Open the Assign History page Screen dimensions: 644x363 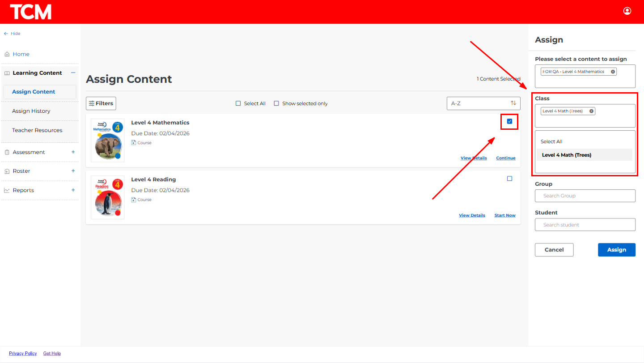point(31,111)
